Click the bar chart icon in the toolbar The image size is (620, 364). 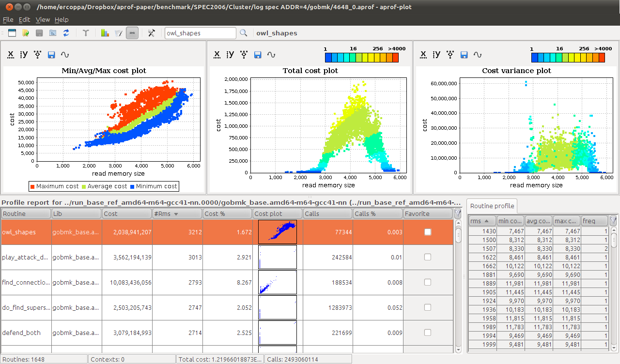coord(105,32)
